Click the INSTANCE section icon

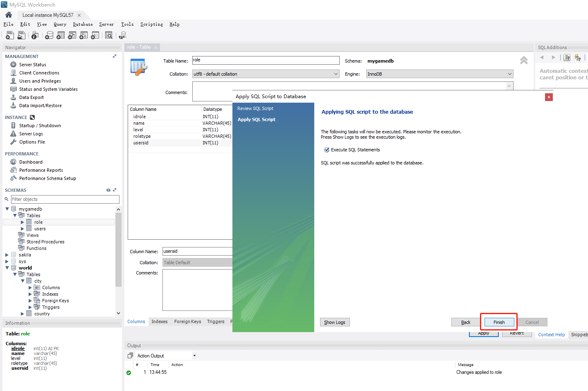coord(32,117)
